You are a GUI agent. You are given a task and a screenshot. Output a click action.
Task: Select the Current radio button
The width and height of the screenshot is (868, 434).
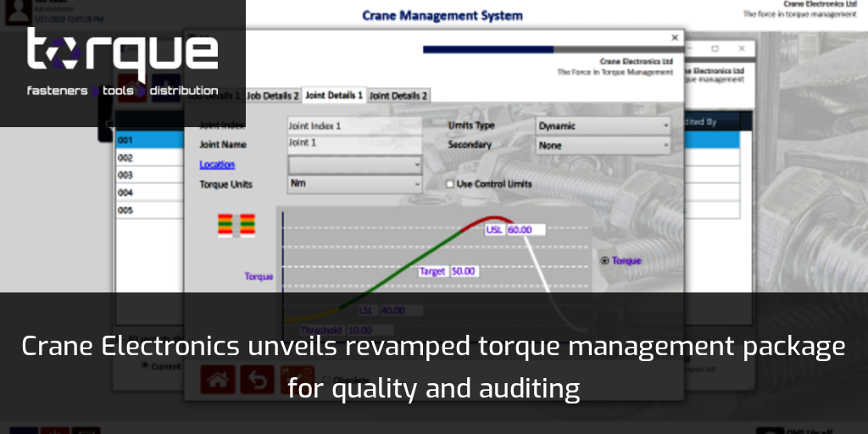click(x=145, y=365)
